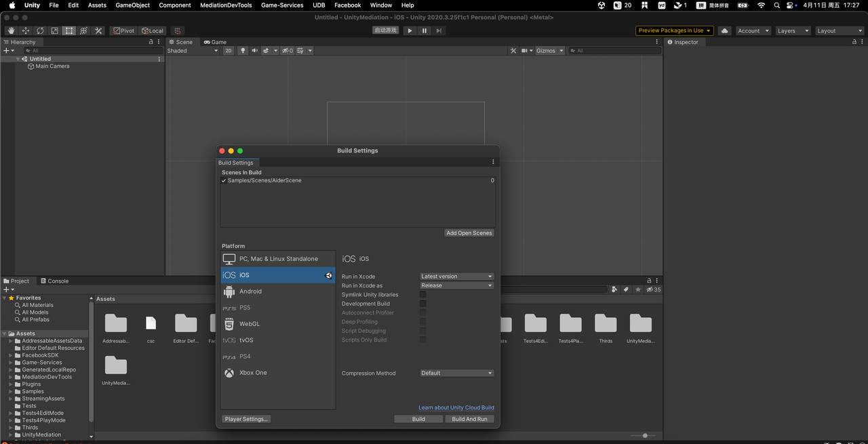Adjust the Project icon size slider
This screenshot has height=444, width=868.
point(645,436)
